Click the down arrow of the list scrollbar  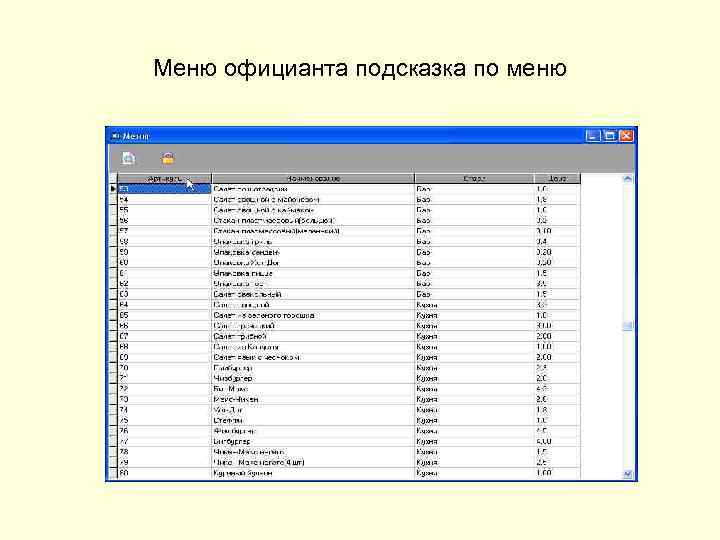point(627,474)
